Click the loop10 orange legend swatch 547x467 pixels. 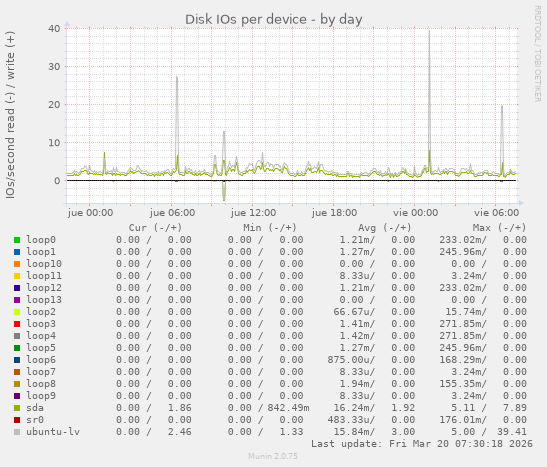coord(17,264)
